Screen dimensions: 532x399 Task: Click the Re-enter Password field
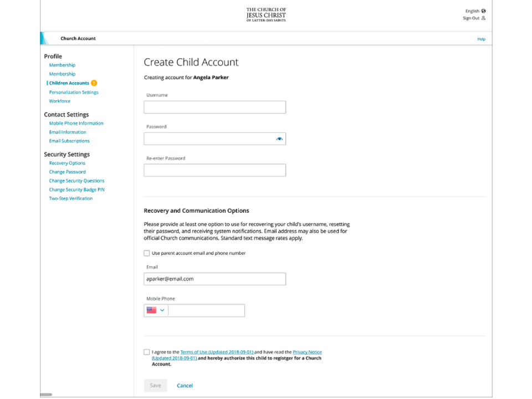click(214, 171)
